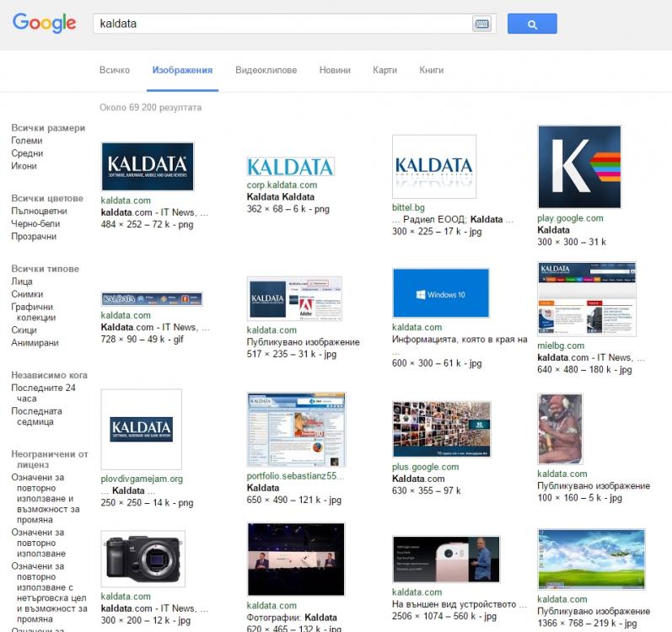Viewport: 672px width, 632px height.
Task: Open the 728 × 90 Kaldata banner thumbnail
Action: (152, 298)
